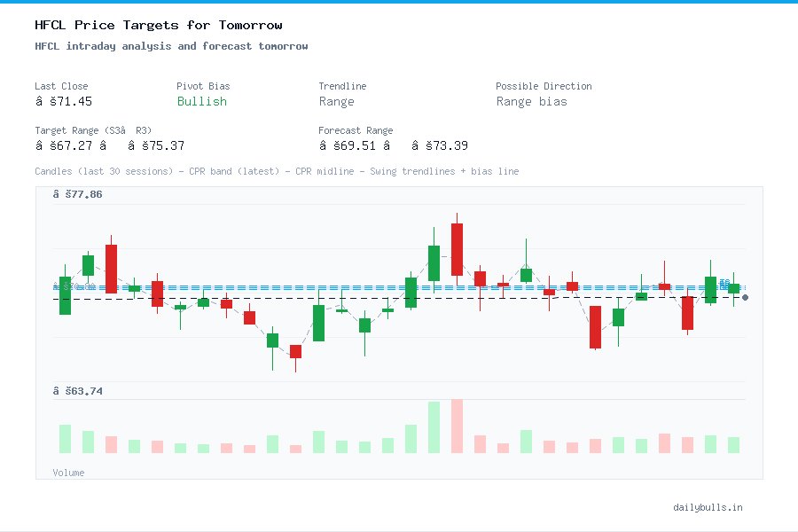Click the HFCL Price Targets heading
798x532 pixels.
click(x=158, y=24)
